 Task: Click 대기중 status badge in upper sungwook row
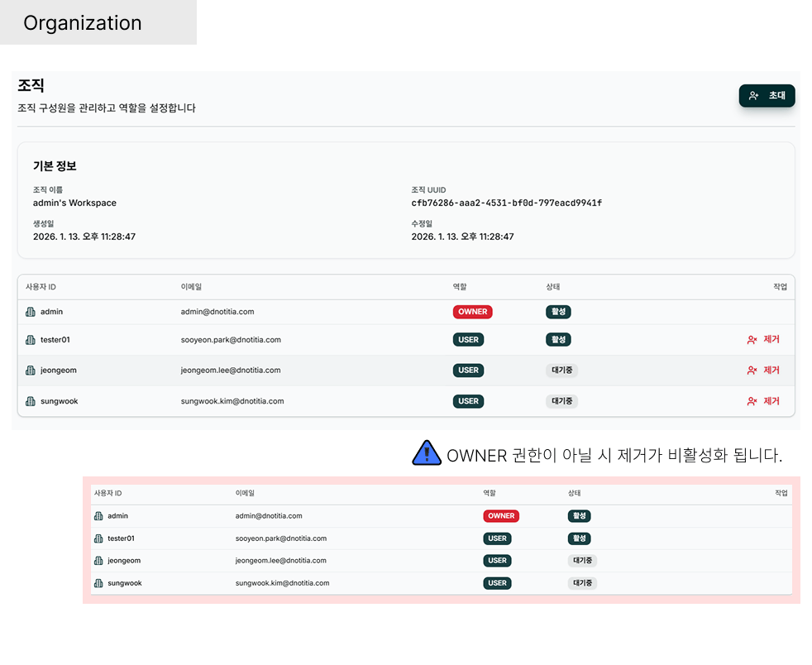[562, 401]
